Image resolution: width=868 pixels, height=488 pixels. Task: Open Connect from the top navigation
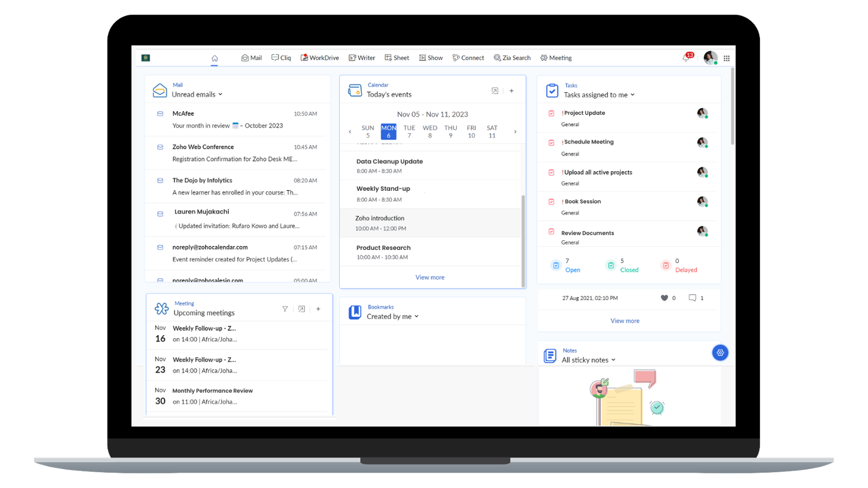[468, 58]
